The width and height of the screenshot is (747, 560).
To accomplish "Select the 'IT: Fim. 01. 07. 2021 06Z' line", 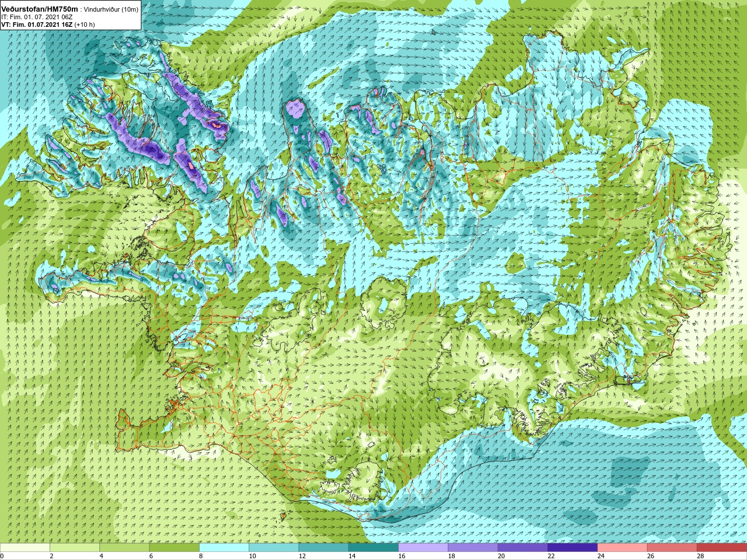I will [x=36, y=17].
